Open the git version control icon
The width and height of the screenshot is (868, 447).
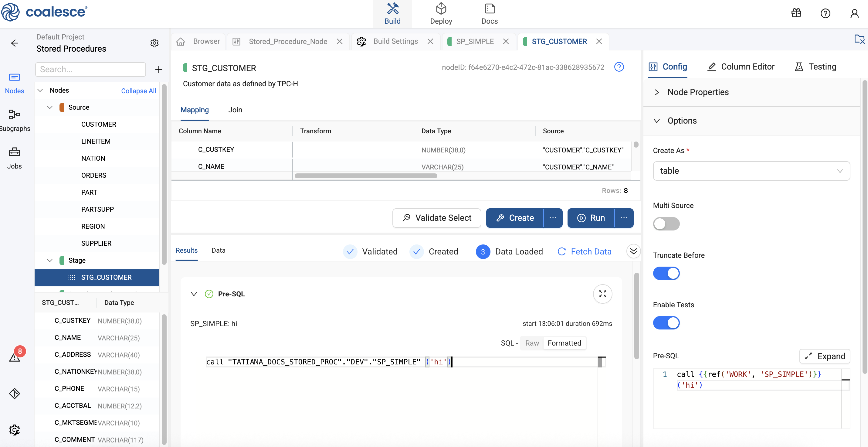(x=15, y=393)
